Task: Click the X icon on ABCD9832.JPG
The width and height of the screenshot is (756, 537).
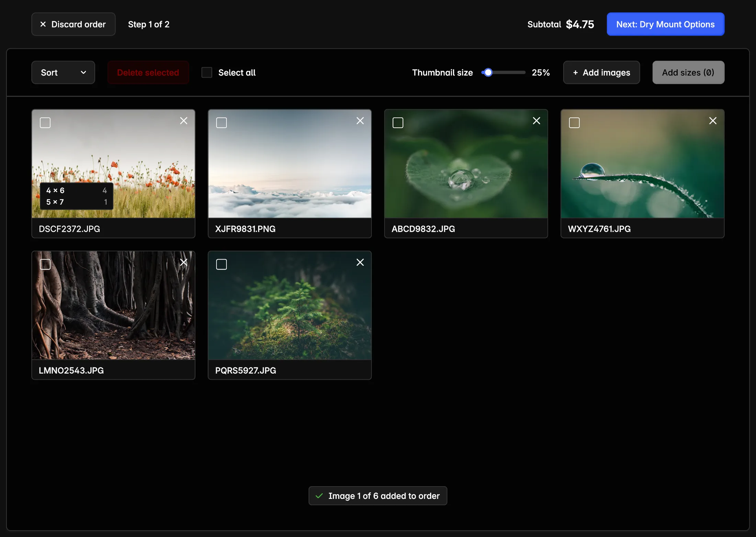Action: [x=536, y=121]
